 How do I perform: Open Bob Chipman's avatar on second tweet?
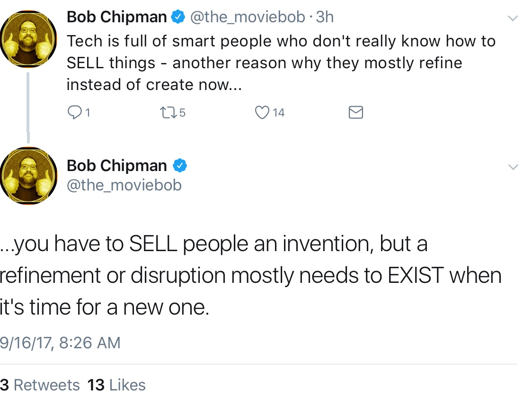tap(28, 176)
